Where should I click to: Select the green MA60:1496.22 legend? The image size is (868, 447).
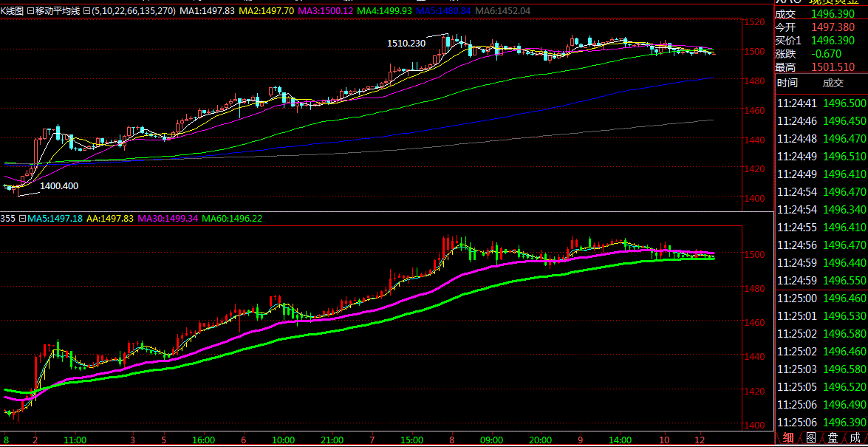point(231,219)
